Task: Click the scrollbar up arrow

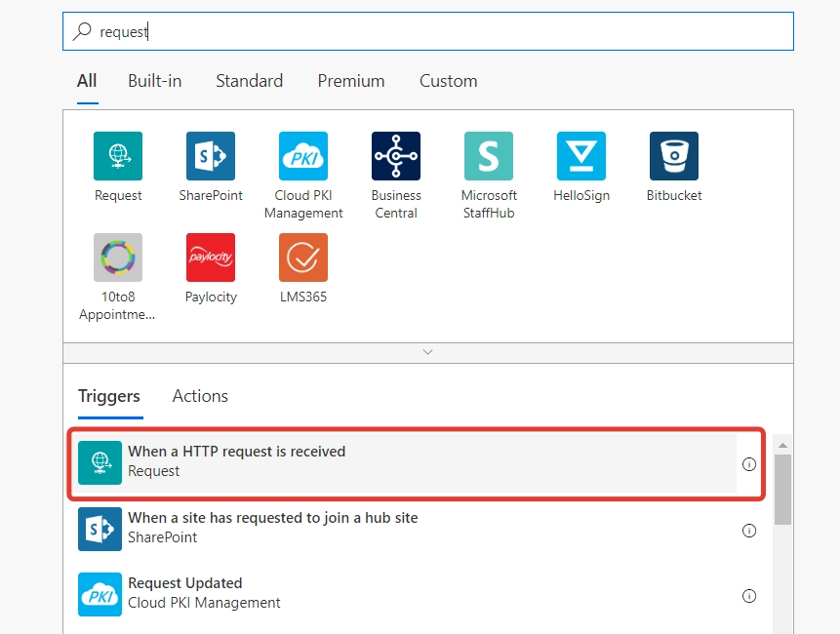Action: coord(782,446)
